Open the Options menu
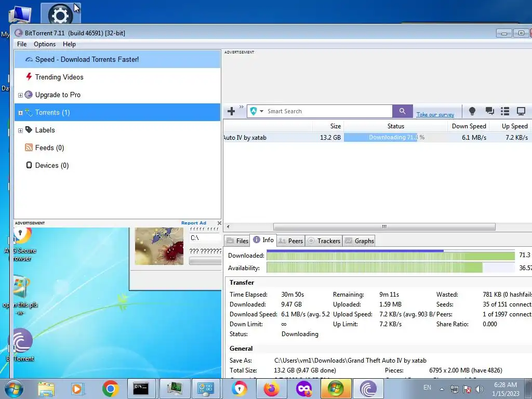Screen dimensions: 532x399 [x=45, y=44]
